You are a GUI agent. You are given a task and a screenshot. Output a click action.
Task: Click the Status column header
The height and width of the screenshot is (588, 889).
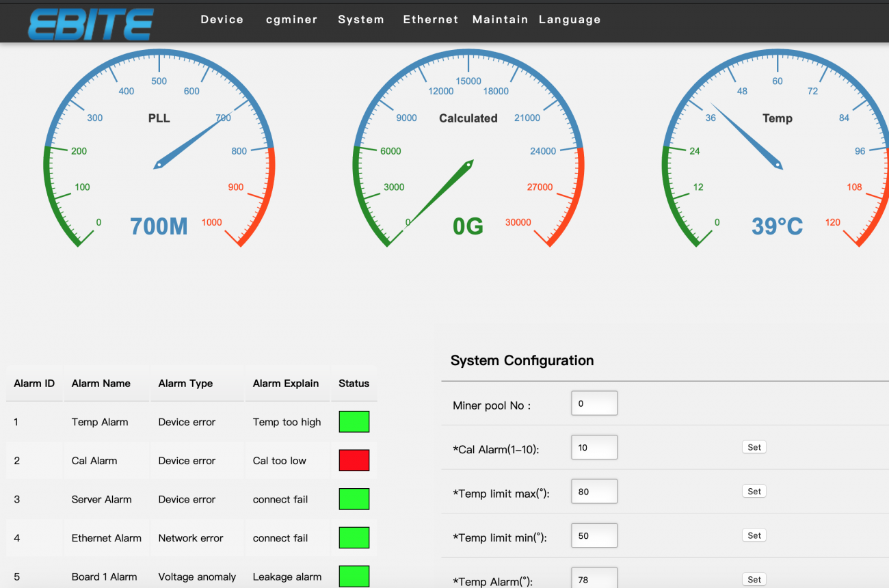tap(354, 384)
